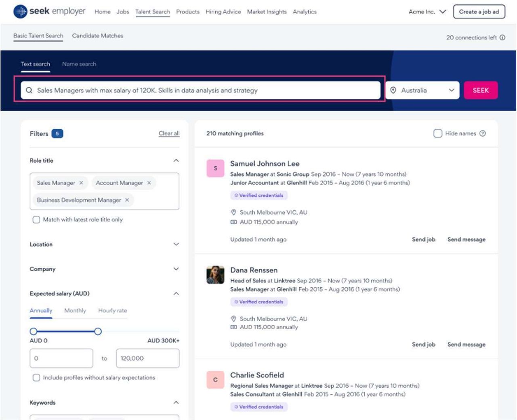The height and width of the screenshot is (420, 517).
Task: Click the 20 connections left text
Action: click(x=471, y=38)
